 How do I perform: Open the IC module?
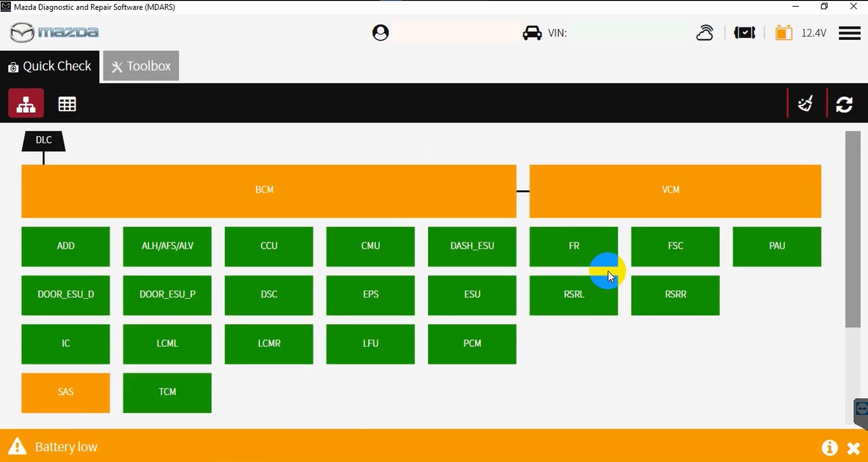click(66, 344)
